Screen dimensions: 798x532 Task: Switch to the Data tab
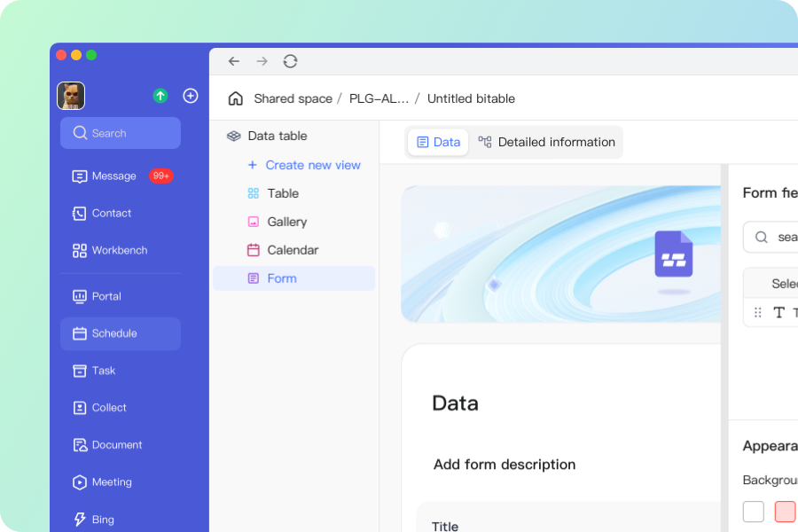pyautogui.click(x=438, y=142)
